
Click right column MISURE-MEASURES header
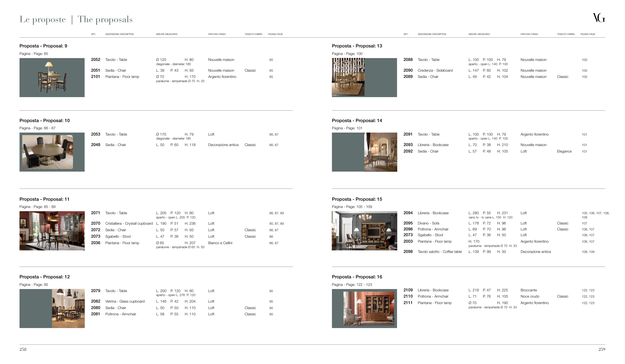coord(479,34)
